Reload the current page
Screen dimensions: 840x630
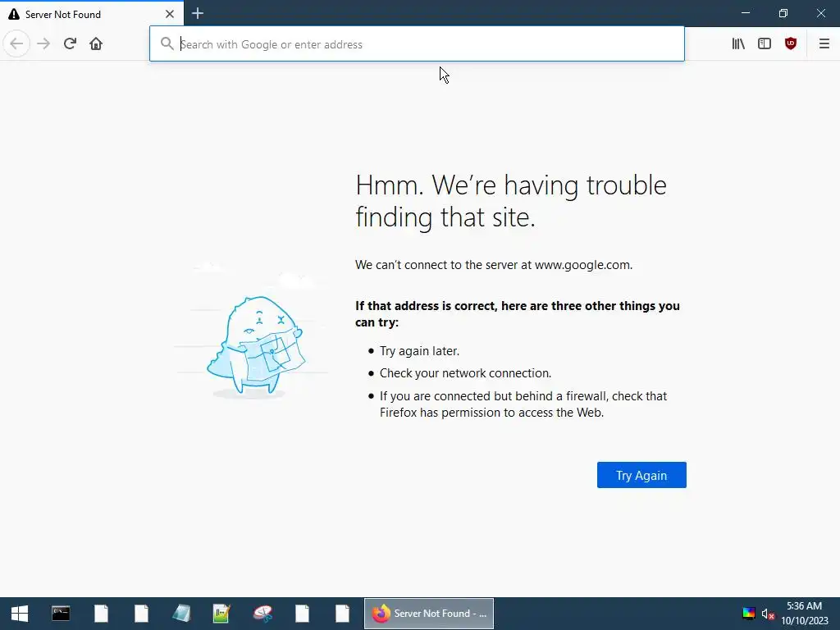(x=71, y=43)
